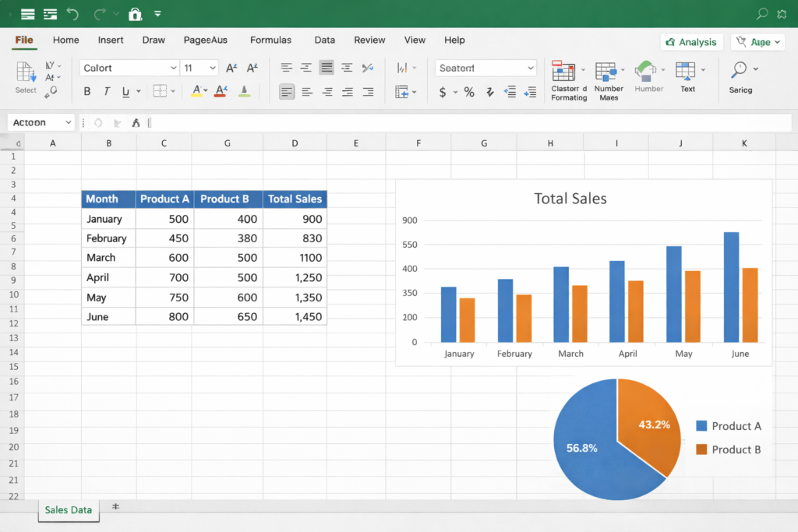Click the borders grid icon

[160, 91]
